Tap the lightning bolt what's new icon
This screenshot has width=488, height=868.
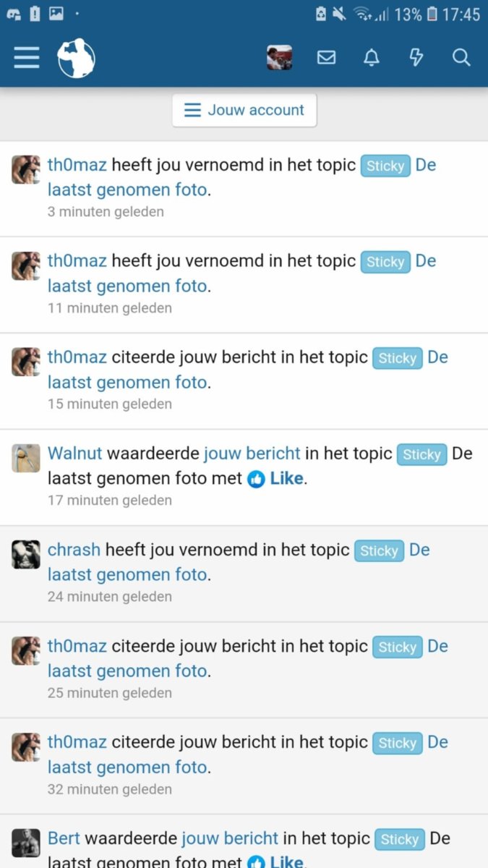coord(416,57)
